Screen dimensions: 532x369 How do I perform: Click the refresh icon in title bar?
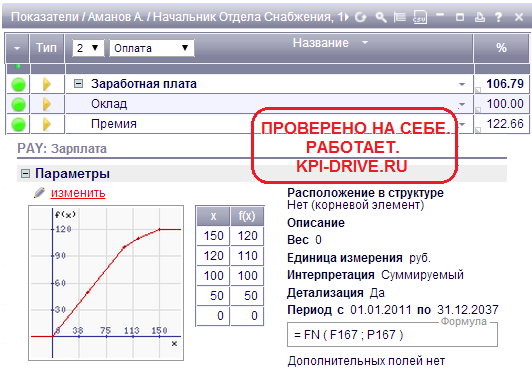[x=361, y=17]
